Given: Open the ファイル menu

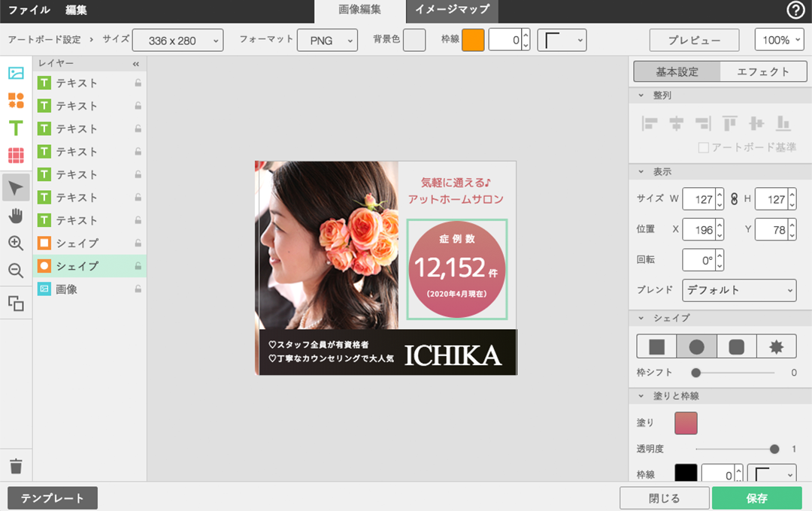Looking at the screenshot, I should pos(29,10).
